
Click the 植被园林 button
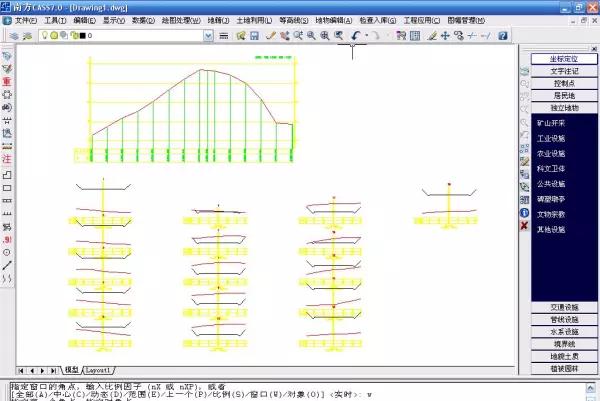(564, 368)
